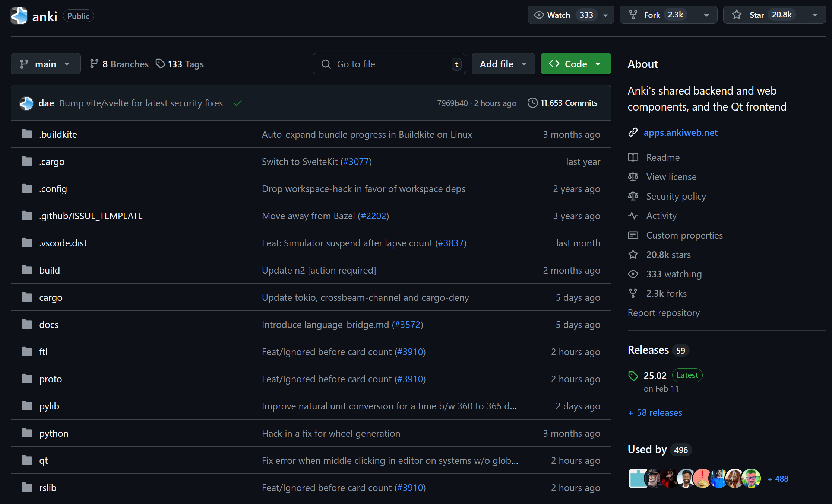Screen dimensions: 832x504
Task: Open the 8 Branches page
Action: (x=119, y=64)
